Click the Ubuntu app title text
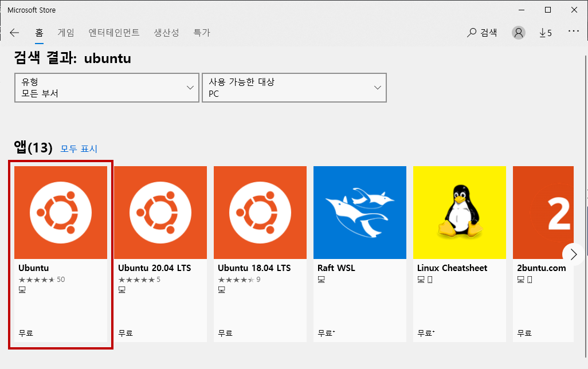Image resolution: width=588 pixels, height=369 pixels. 34,268
